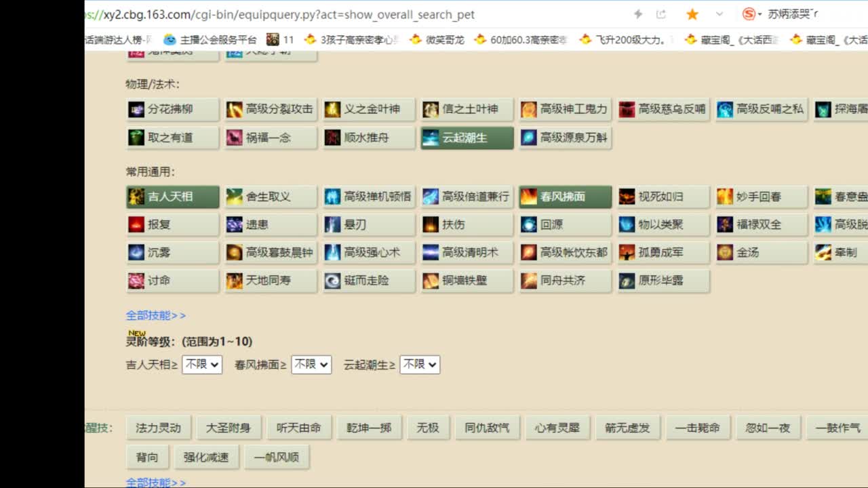This screenshot has width=868, height=488.
Task: Toggle the 箭无虚发 awakening skill
Action: pyautogui.click(x=628, y=428)
